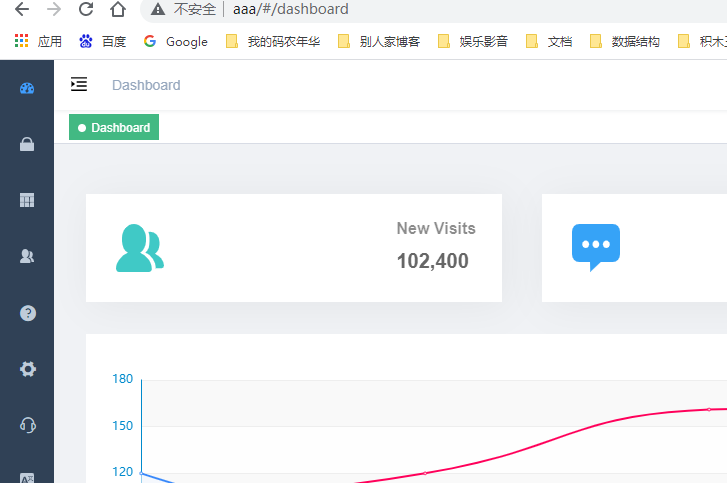The width and height of the screenshot is (727, 483).
Task: Open the 娱乐影音 bookmark folder
Action: [x=472, y=41]
